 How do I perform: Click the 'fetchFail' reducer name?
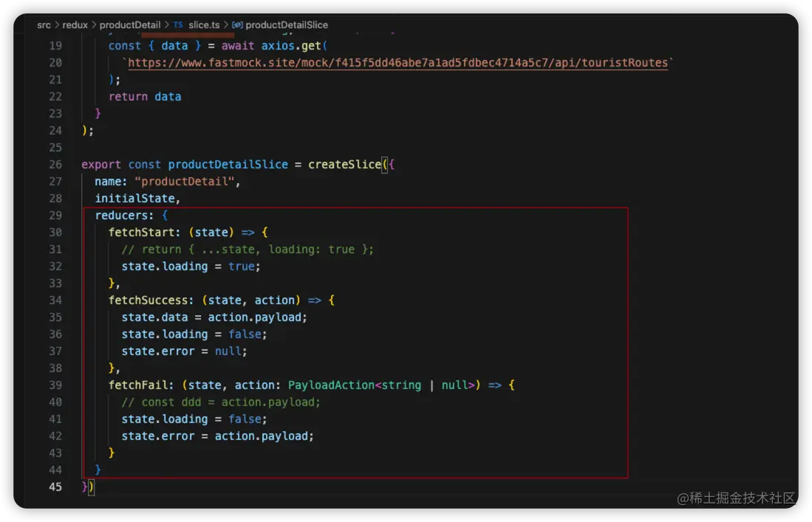(137, 385)
